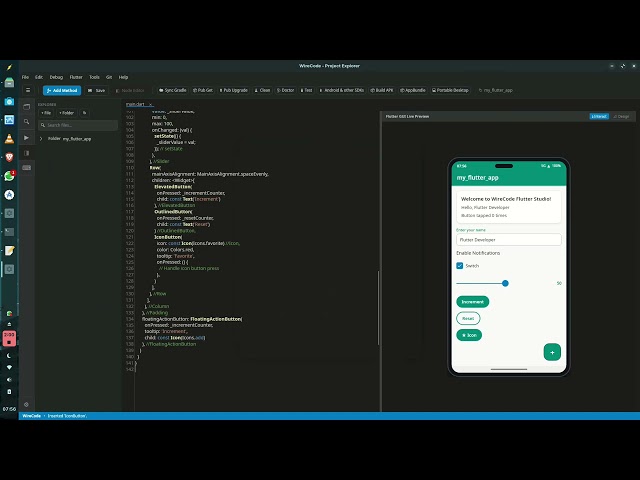This screenshot has height=480, width=640.
Task: Click the Wi-Fi tray icon
Action: click(x=9, y=367)
